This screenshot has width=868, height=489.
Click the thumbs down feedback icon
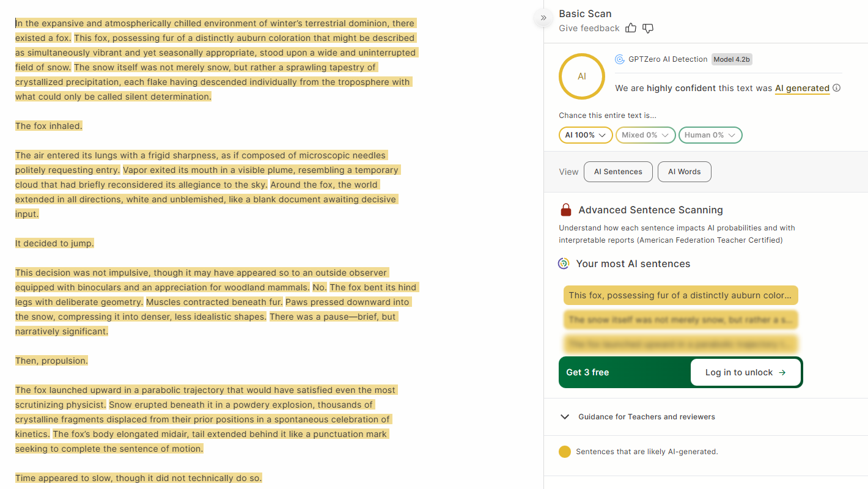[x=648, y=28]
